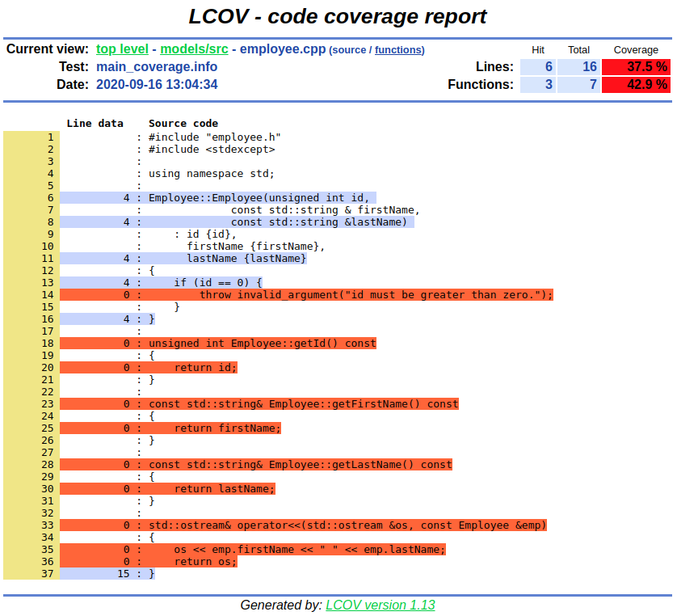Click line 'return id;'
This screenshot has width=677, height=616.
pos(205,368)
